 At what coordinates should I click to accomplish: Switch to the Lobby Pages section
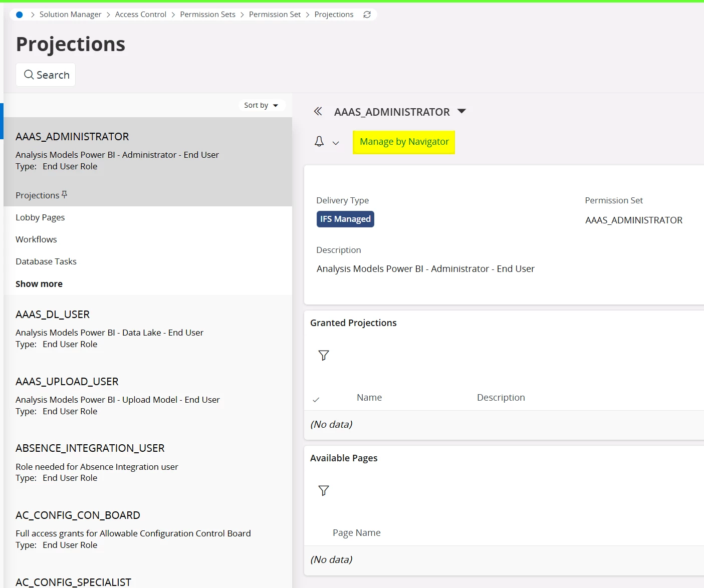coord(40,217)
